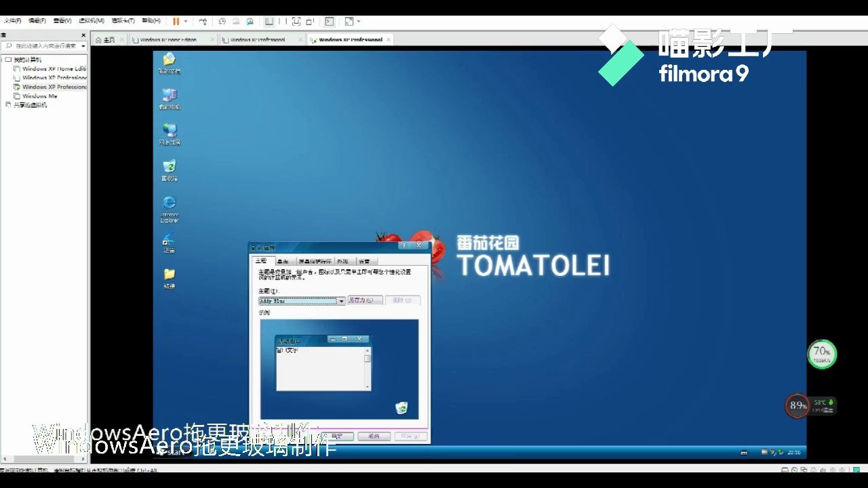Viewport: 868px width, 488px height.
Task: Toggle the show library sidebar toolbar icon
Action: tap(269, 21)
